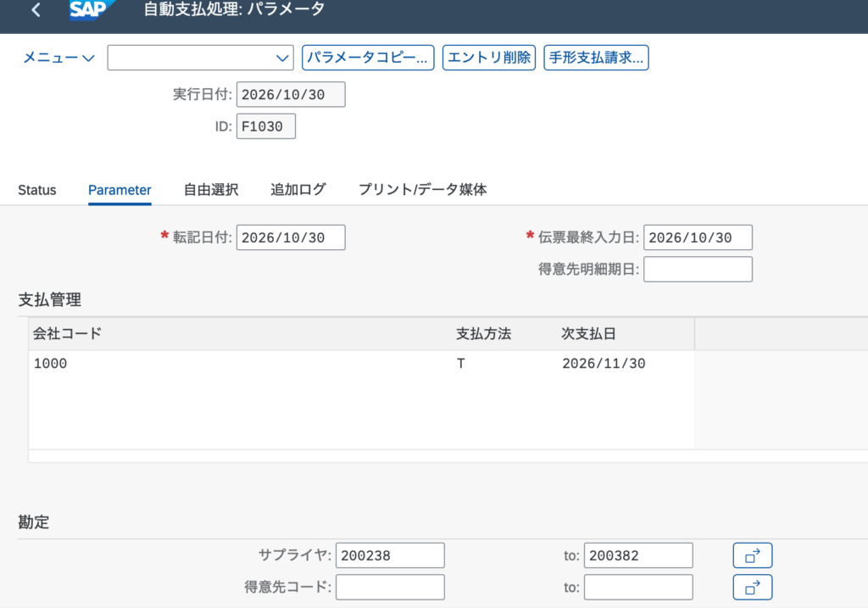This screenshot has height=608, width=868.
Task: Click the 会社コード column header
Action: (x=67, y=333)
